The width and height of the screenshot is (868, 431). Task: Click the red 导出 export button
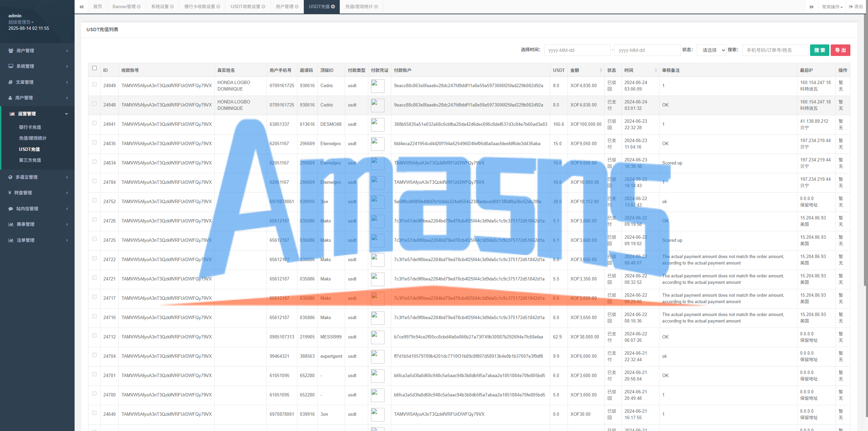840,50
